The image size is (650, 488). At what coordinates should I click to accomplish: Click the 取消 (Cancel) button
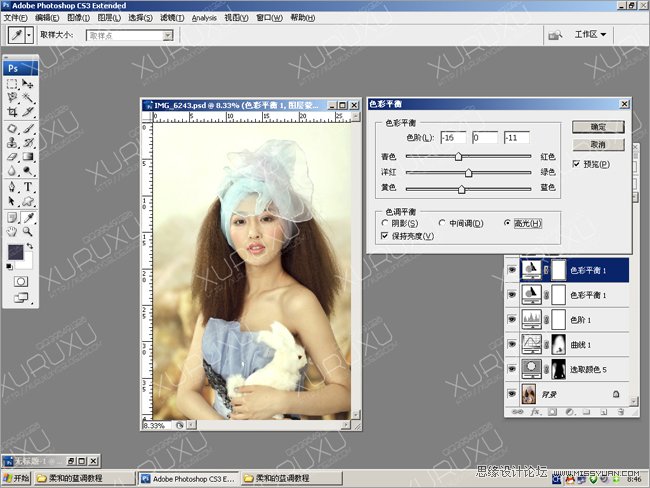tap(598, 145)
